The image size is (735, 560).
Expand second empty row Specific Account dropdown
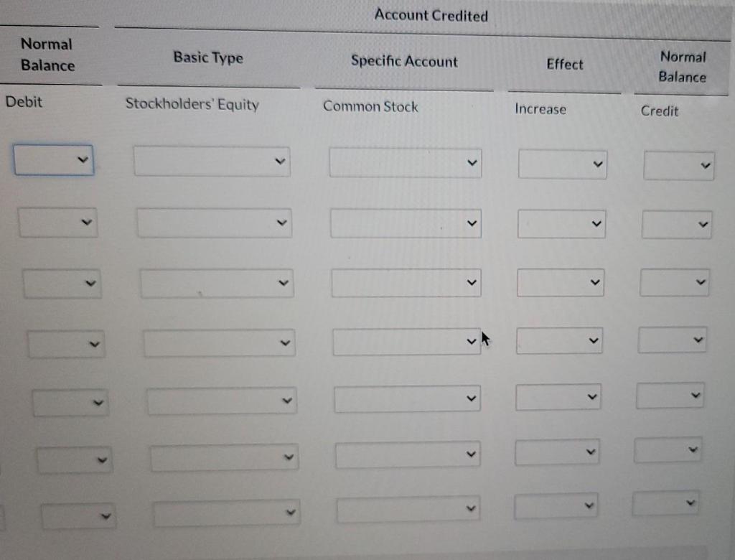pos(406,224)
